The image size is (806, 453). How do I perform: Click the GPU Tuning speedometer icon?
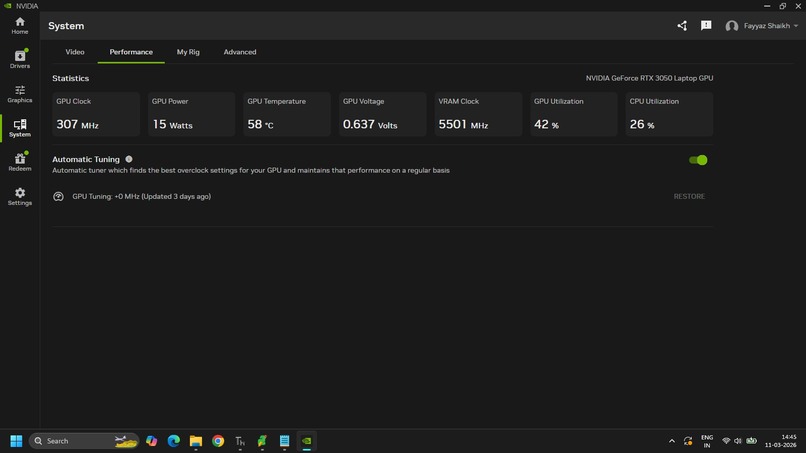[x=59, y=196]
